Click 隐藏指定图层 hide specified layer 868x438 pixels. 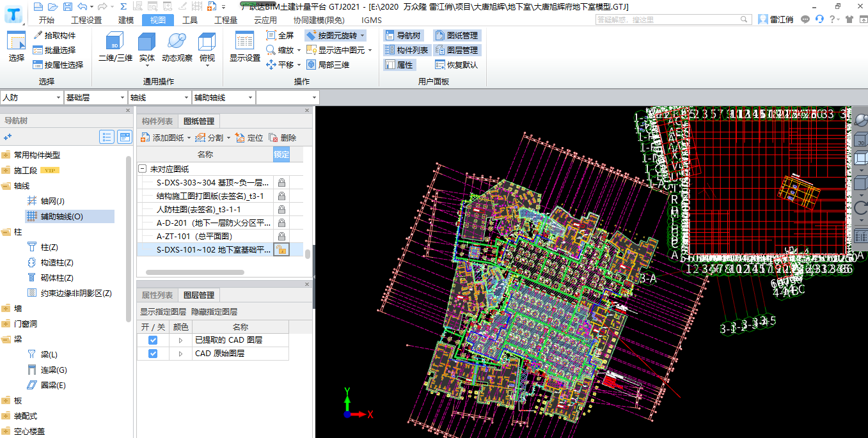click(x=214, y=311)
